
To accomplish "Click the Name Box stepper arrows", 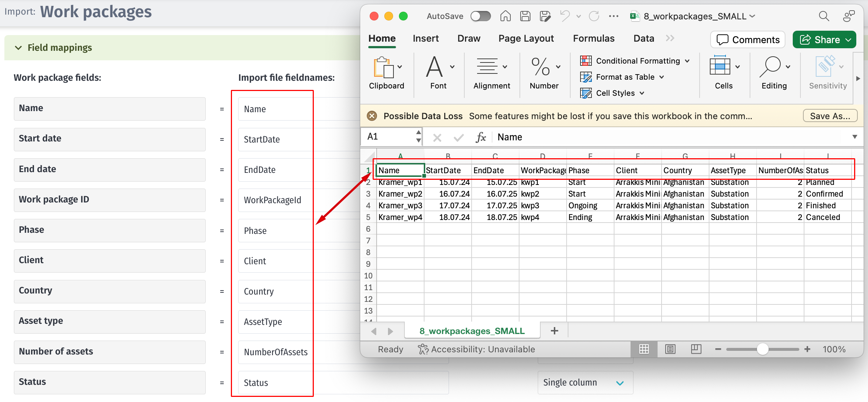I will [419, 136].
